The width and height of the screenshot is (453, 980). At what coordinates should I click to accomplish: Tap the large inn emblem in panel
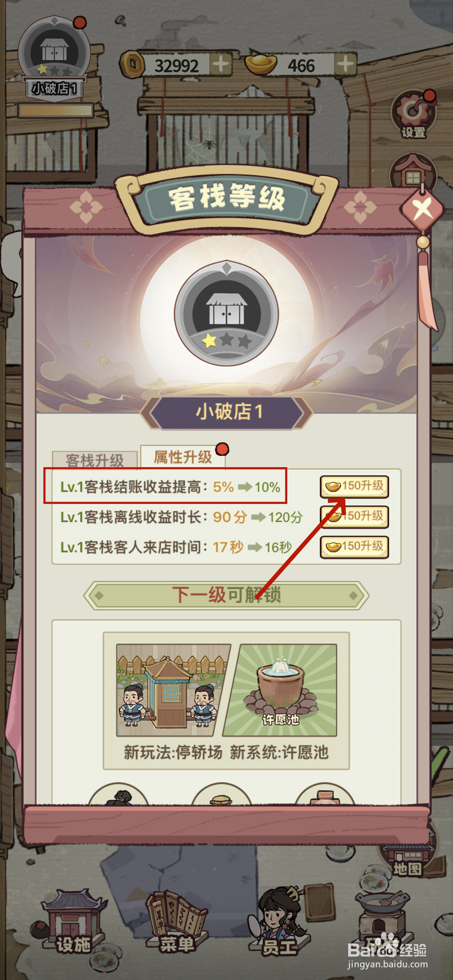[226, 314]
